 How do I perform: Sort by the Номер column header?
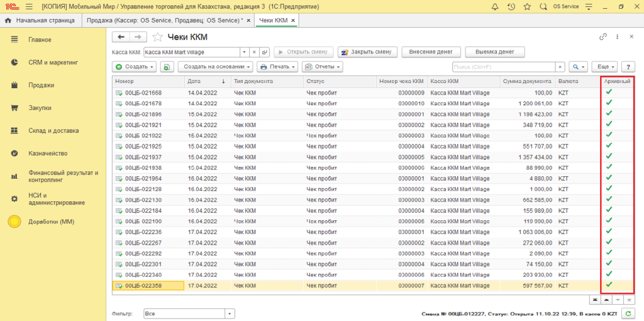148,81
